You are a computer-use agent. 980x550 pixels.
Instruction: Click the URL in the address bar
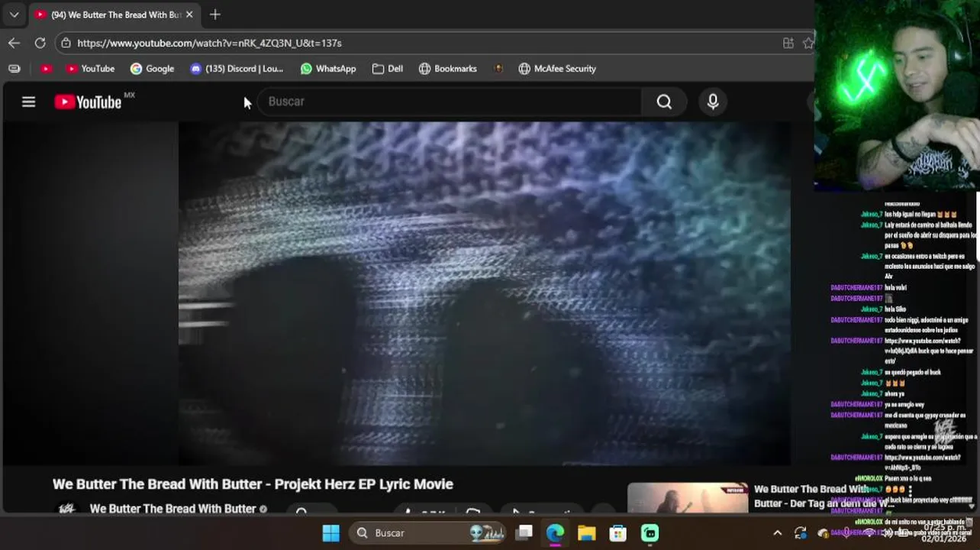click(x=209, y=43)
